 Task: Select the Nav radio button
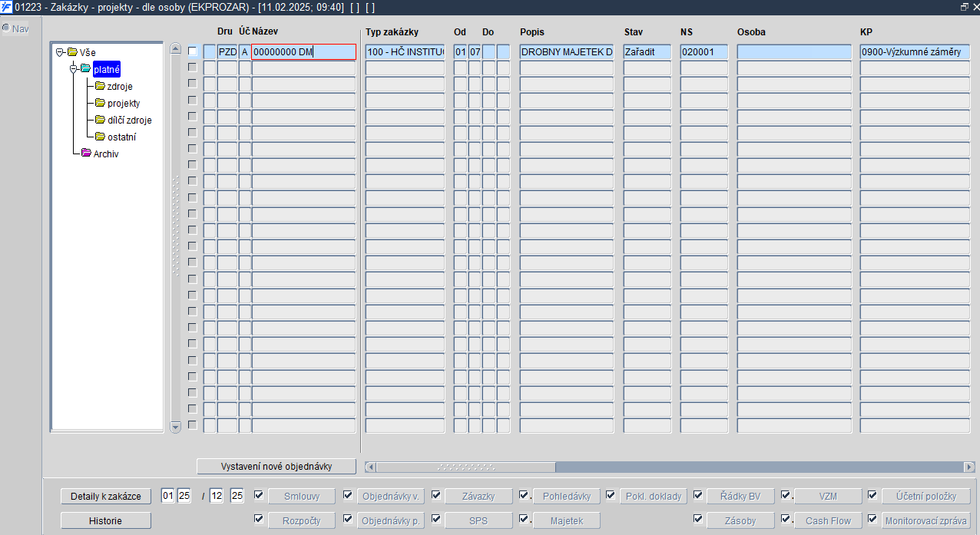pos(5,28)
